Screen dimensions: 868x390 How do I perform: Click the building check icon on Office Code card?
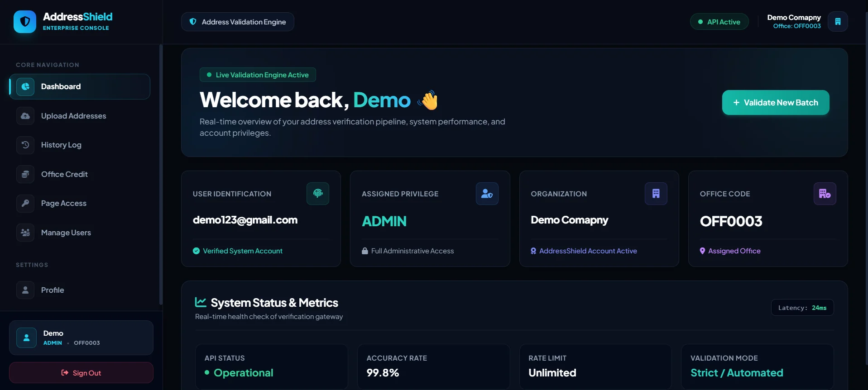click(x=825, y=194)
